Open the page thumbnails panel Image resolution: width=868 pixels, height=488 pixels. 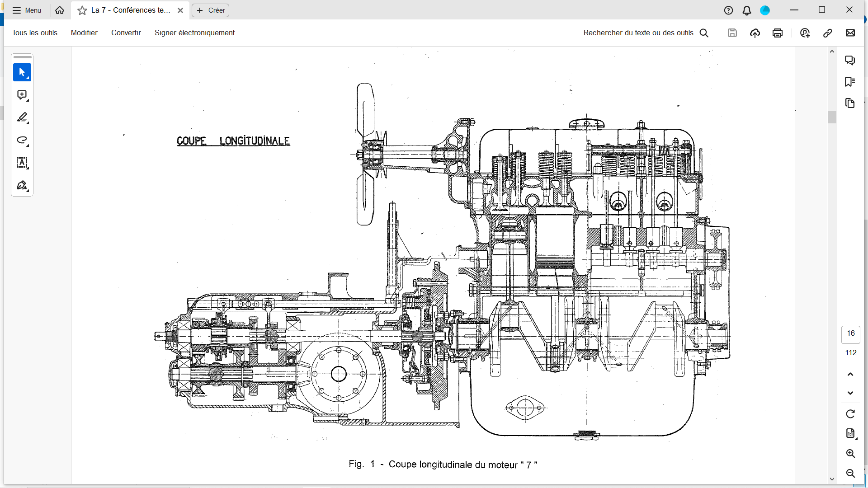pos(850,103)
